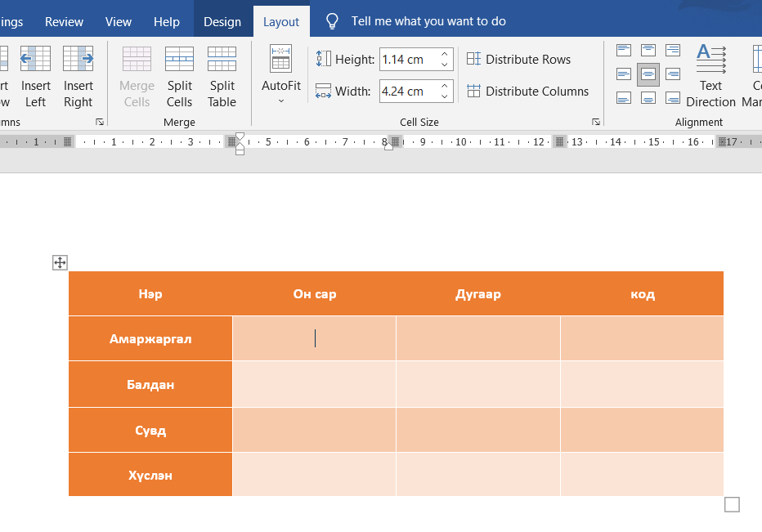The height and width of the screenshot is (532, 762).
Task: Click header cell 'Нэр'
Action: point(150,294)
